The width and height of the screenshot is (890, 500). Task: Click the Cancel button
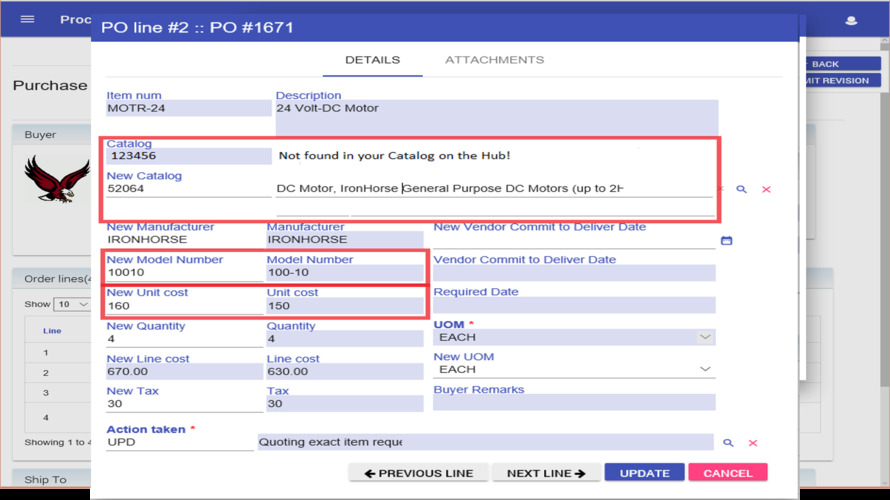[x=728, y=473]
